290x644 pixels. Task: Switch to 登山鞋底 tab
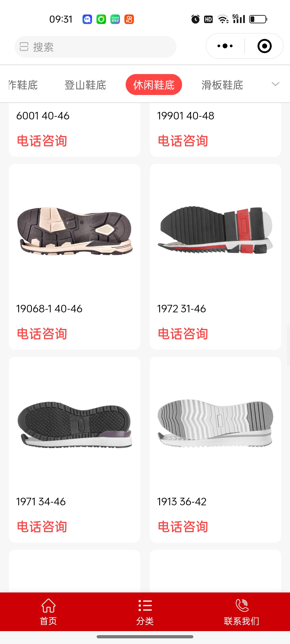(85, 85)
